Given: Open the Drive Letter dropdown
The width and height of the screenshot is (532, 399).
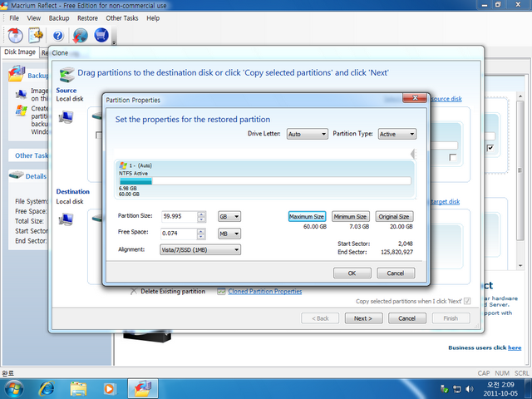Looking at the screenshot, I should click(308, 134).
